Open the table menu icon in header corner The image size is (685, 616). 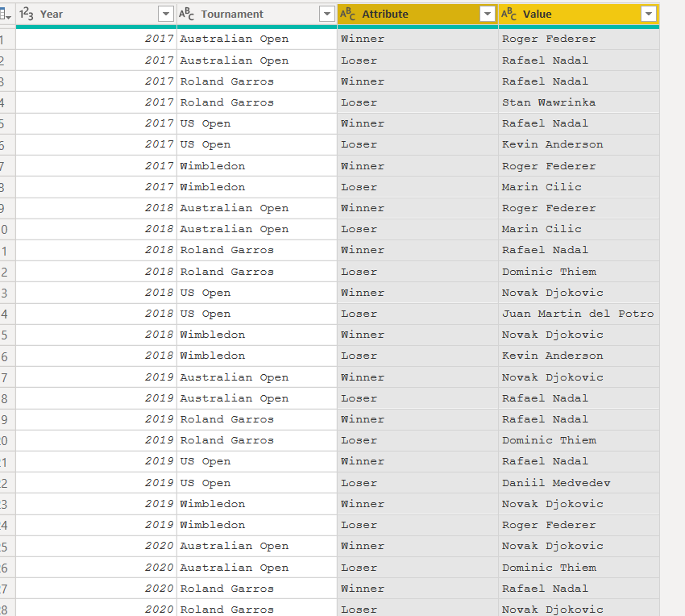[x=6, y=15]
